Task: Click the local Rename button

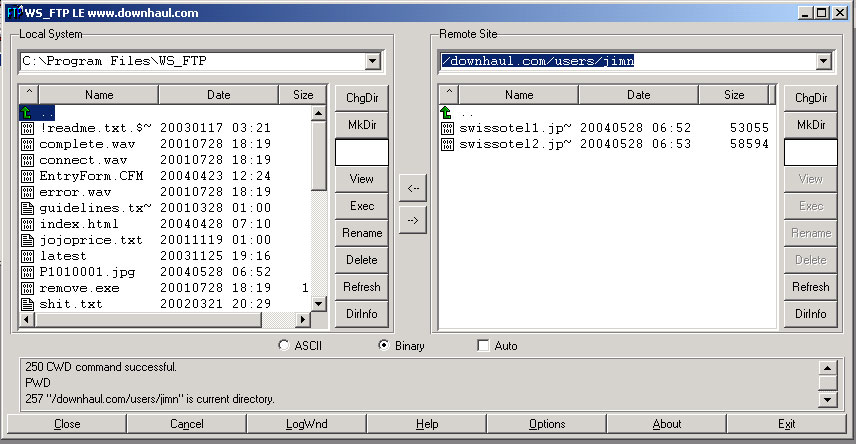Action: click(x=361, y=233)
